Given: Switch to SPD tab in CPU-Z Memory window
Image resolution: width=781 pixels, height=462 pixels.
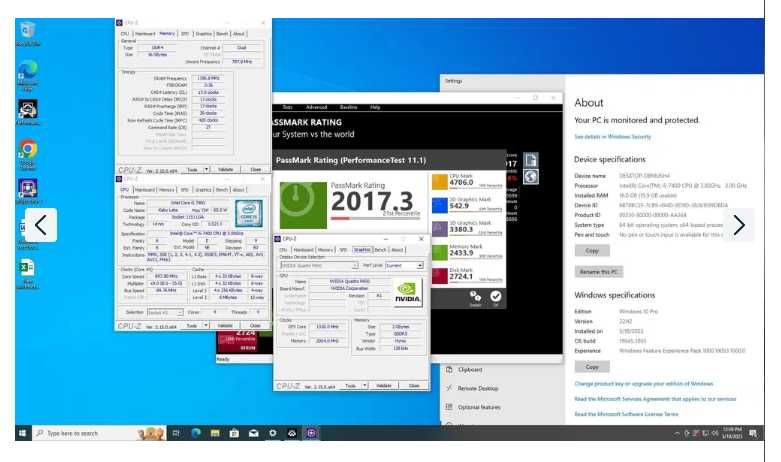Looking at the screenshot, I should (x=185, y=34).
